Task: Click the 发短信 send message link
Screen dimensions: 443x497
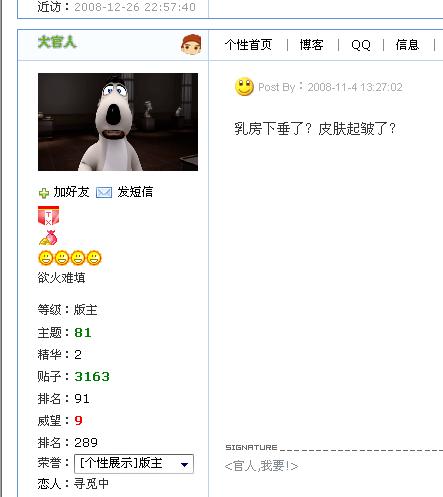Action: (135, 192)
